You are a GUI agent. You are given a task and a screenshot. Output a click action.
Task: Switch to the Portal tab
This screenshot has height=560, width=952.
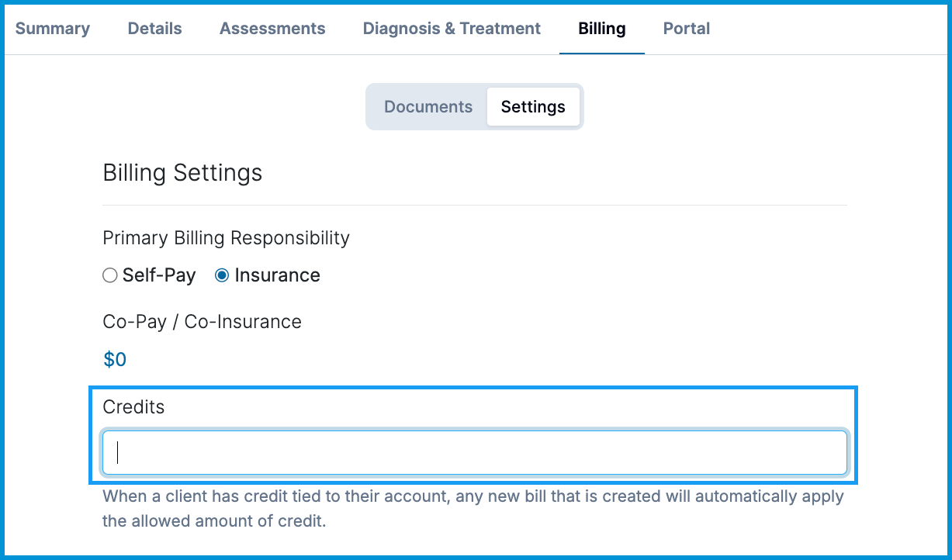(687, 29)
